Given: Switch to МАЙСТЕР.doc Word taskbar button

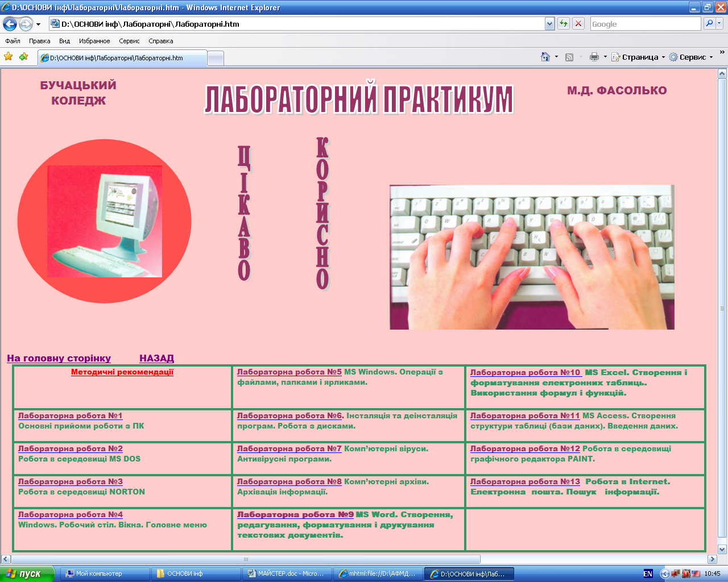Looking at the screenshot, I should click(x=287, y=573).
